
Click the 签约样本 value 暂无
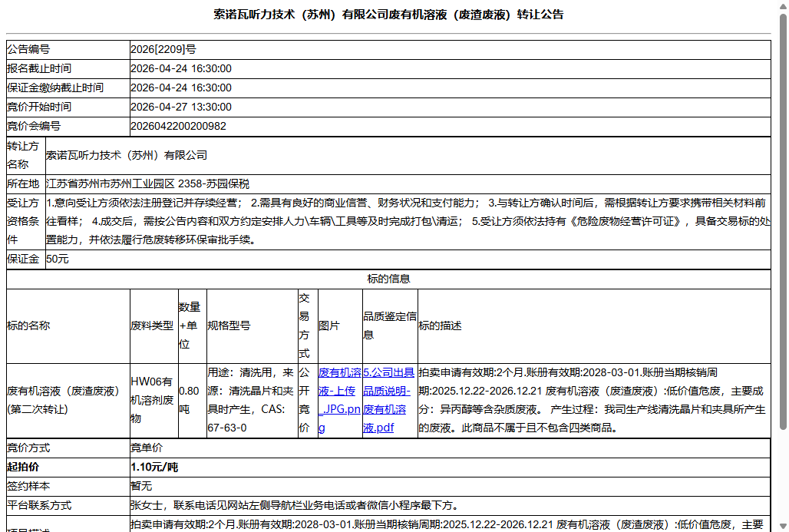click(141, 486)
